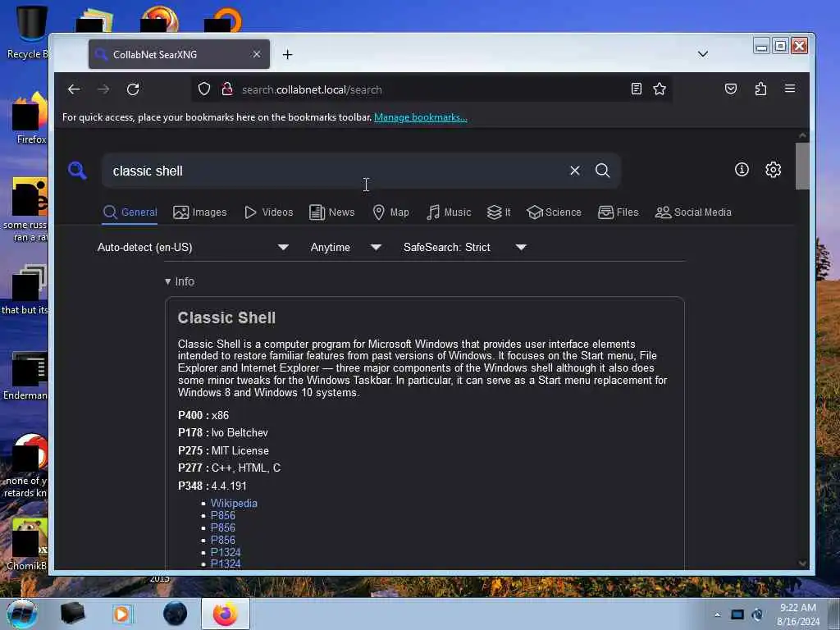Click the 'Classic Shell' infobox heading
The image size is (840, 630).
click(x=226, y=317)
